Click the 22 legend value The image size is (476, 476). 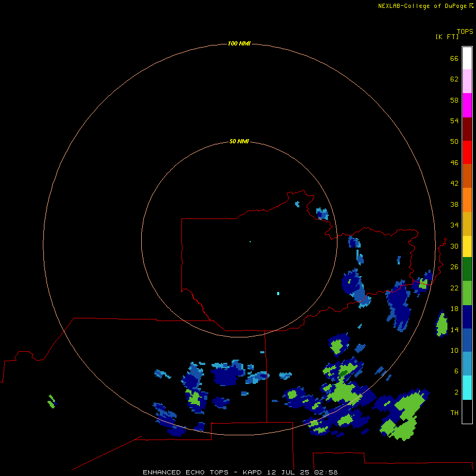coord(454,288)
